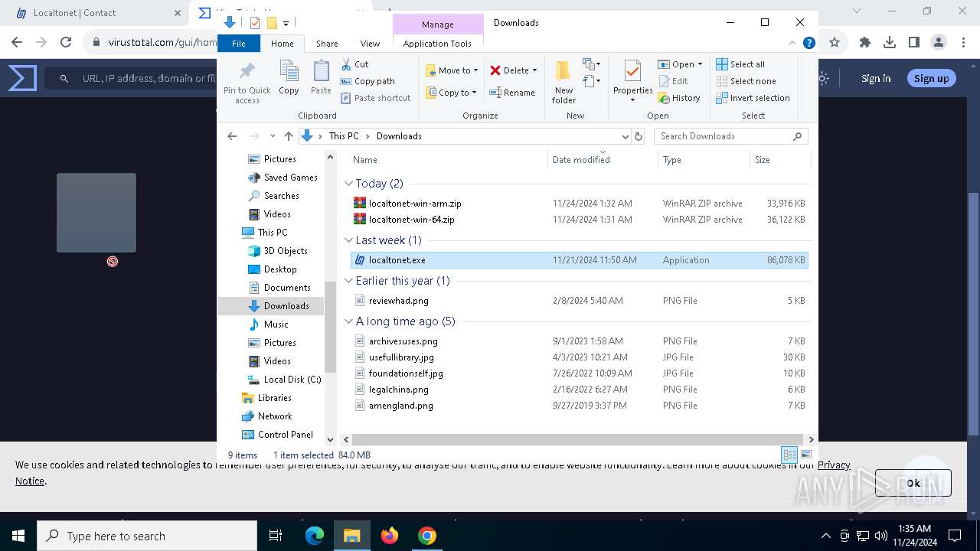Select localtonet-win-64.zip file

point(578,220)
